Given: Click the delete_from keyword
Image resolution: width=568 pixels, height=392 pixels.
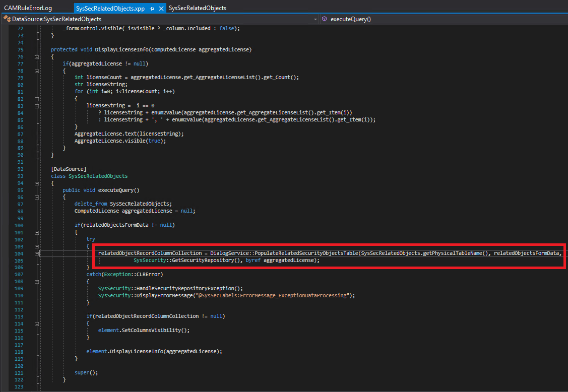Looking at the screenshot, I should tap(91, 204).
